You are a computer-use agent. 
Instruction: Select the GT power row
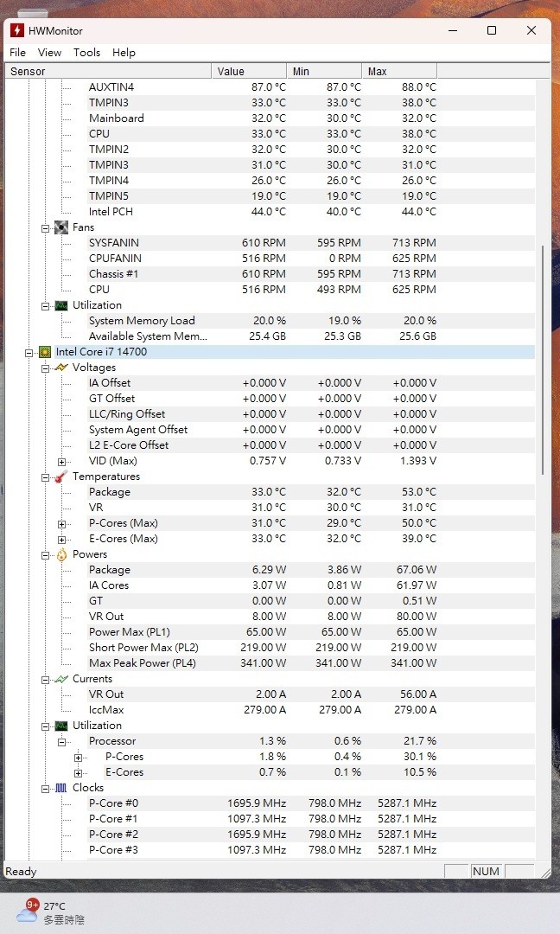point(311,600)
